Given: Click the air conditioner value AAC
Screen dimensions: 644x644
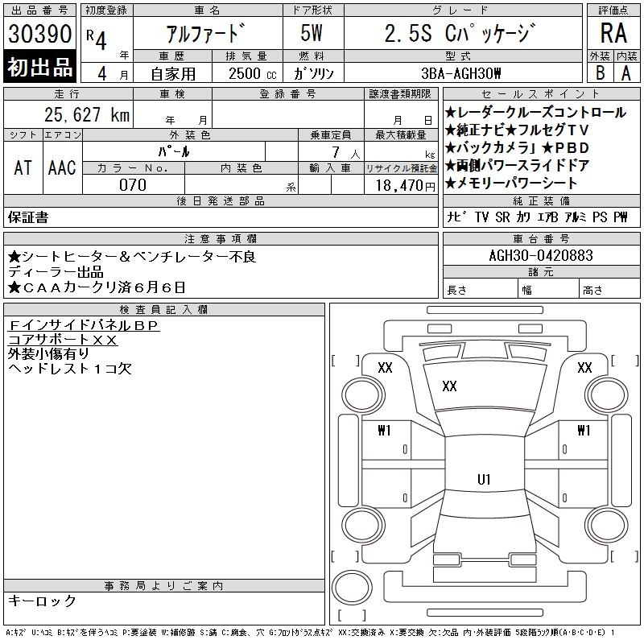Looking at the screenshot, I should [62, 168].
